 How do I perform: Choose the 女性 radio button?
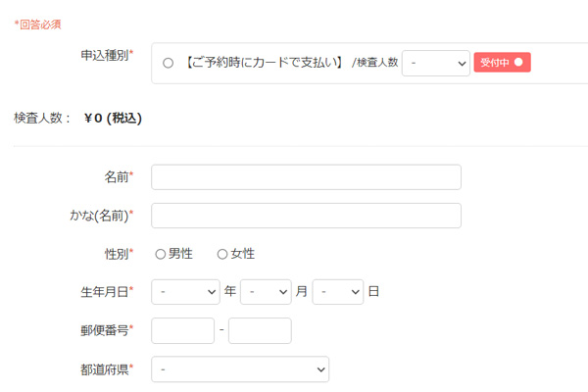[222, 254]
